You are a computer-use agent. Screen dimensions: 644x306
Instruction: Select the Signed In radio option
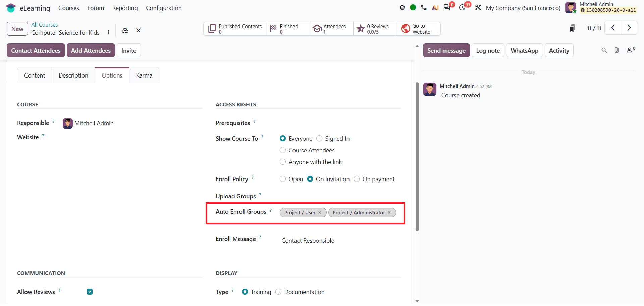pos(319,139)
